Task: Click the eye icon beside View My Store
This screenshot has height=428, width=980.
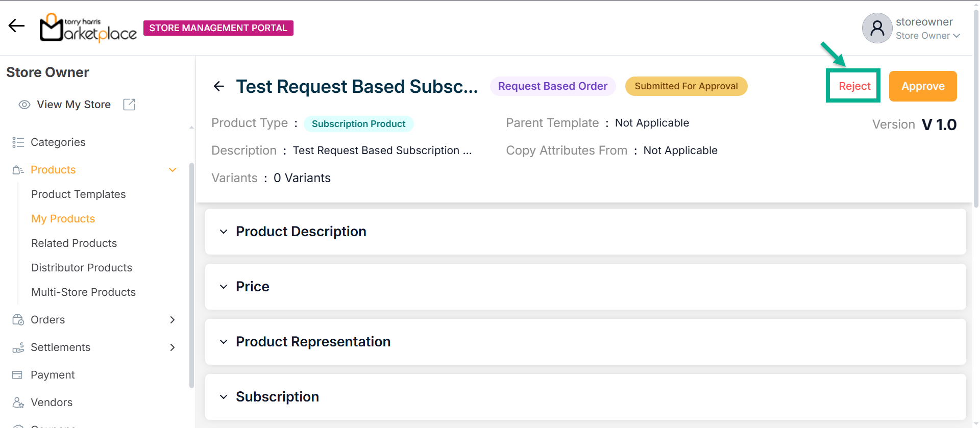Action: click(x=24, y=105)
